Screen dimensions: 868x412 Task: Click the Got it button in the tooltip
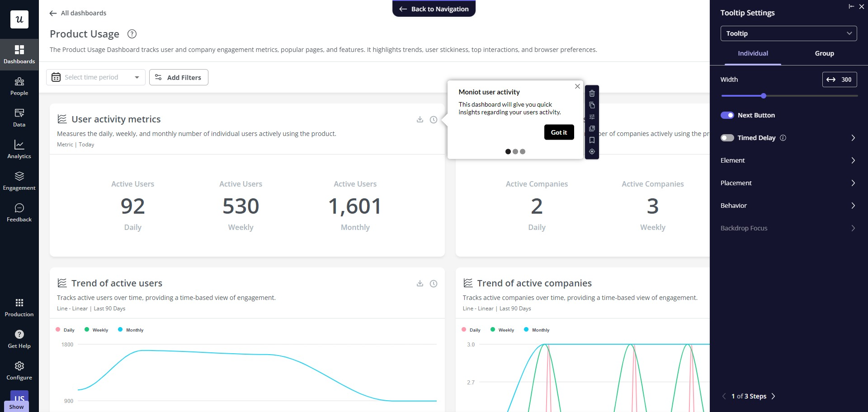tap(559, 132)
